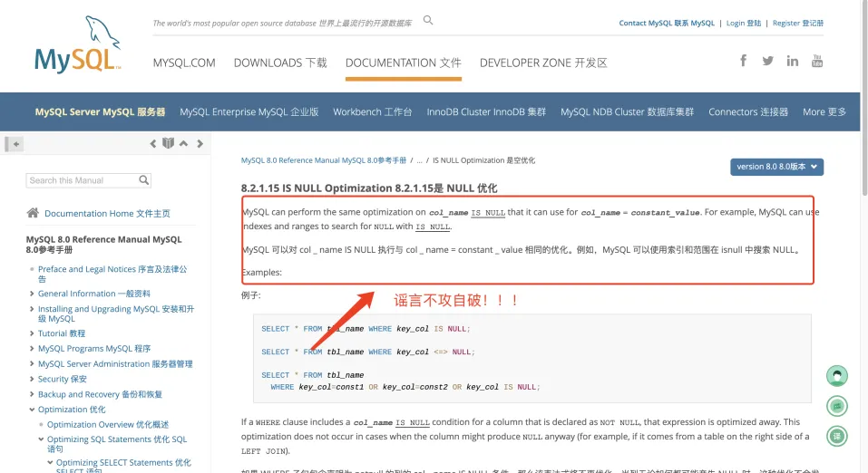Click MySQL 8.0 Reference Manual sidebar title
Screen dimensions: 868x473
pyautogui.click(x=103, y=245)
